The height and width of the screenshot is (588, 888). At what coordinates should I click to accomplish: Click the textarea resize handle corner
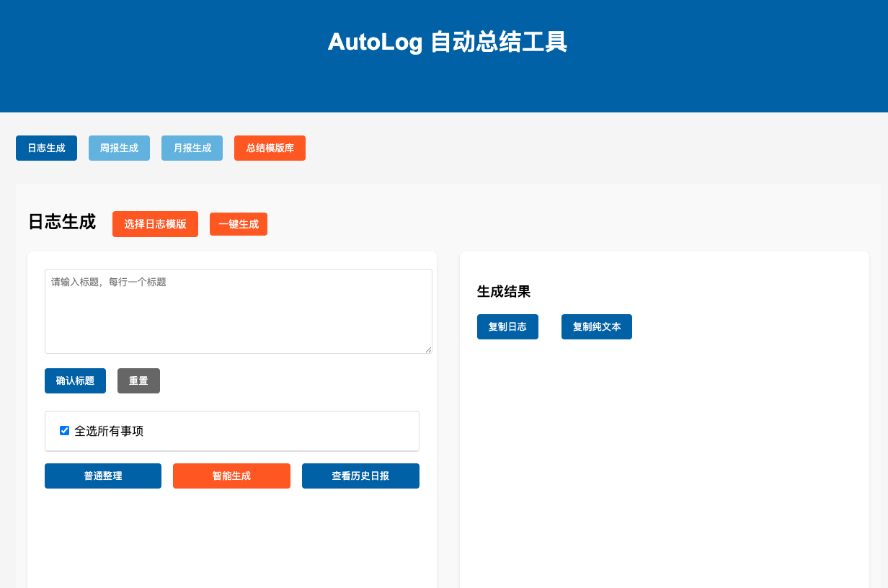tap(428, 349)
